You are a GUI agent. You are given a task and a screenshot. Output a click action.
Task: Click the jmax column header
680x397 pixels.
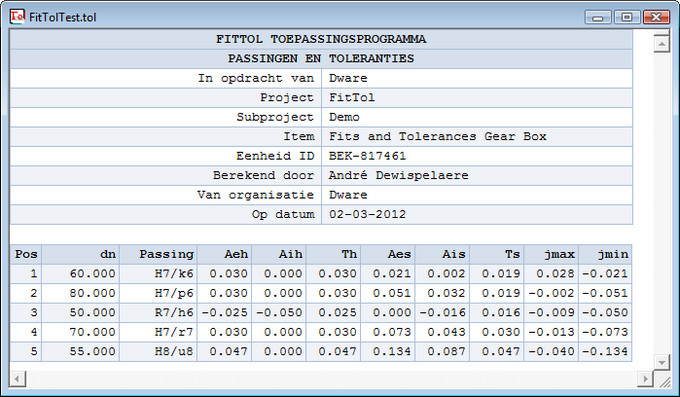click(551, 254)
